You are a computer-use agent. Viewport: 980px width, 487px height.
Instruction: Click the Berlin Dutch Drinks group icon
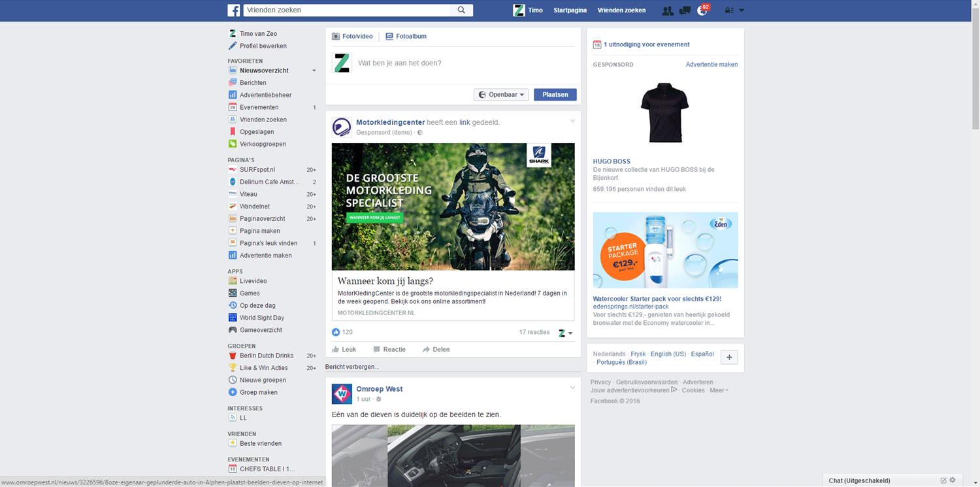point(233,356)
